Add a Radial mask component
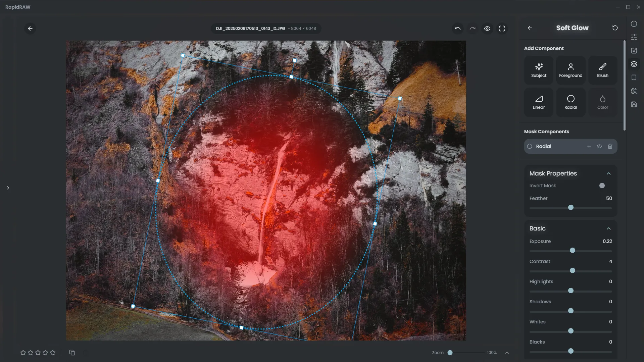This screenshot has width=644, height=362. tap(570, 102)
